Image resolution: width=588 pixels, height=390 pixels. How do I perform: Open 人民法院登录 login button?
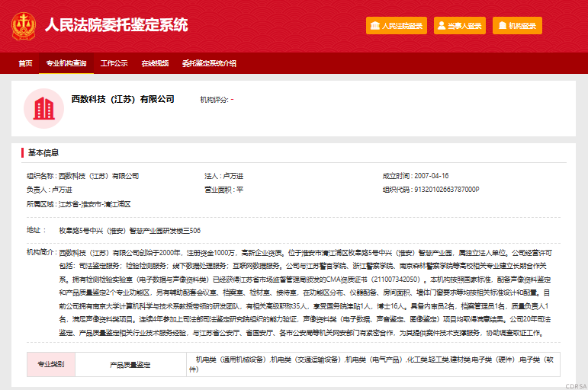pos(397,25)
